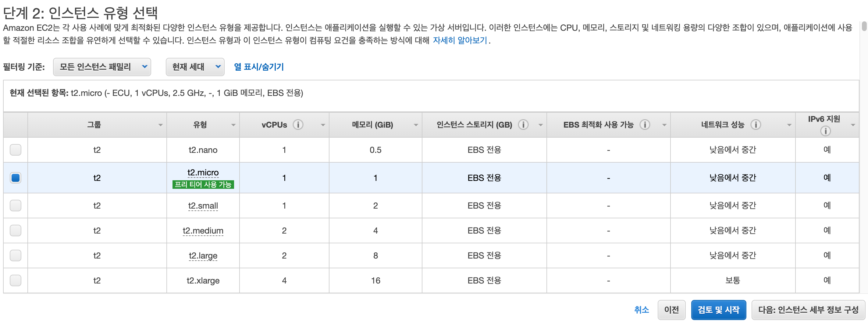Click the 현재 선택된 항목 summary text
This screenshot has width=868, height=324.
156,93
